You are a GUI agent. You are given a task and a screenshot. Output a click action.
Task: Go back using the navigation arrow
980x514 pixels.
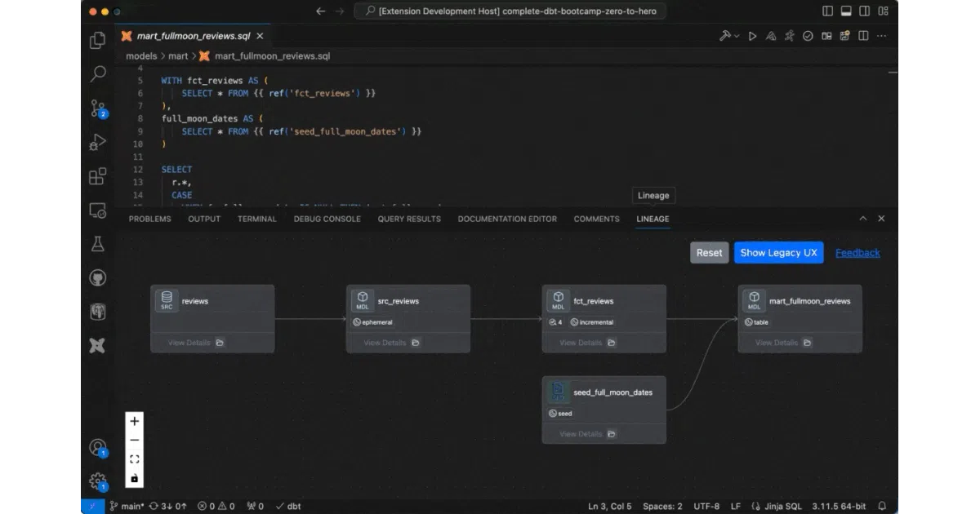[x=321, y=11]
